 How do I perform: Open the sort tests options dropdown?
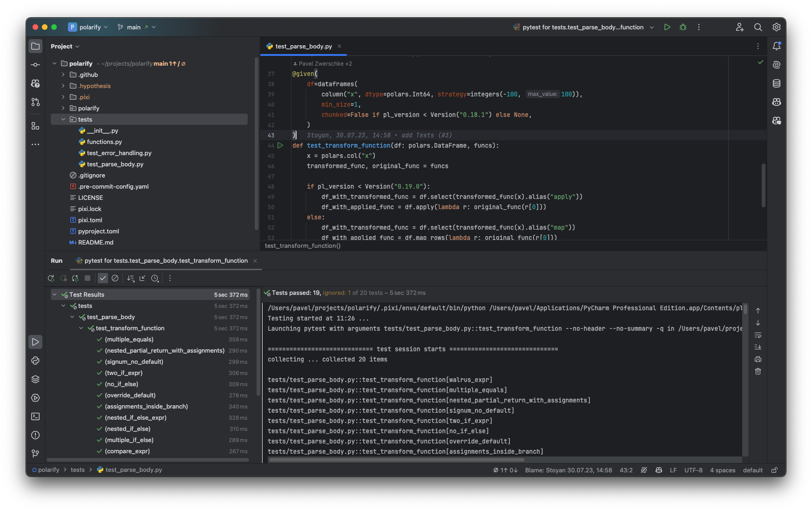(x=131, y=278)
